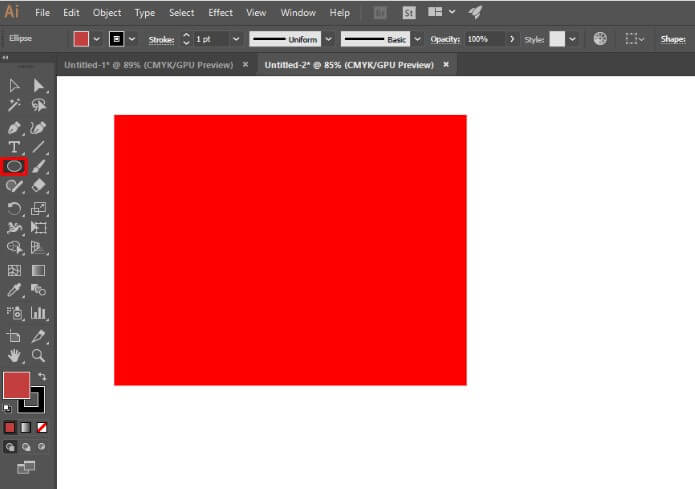Choose the Eraser tool
This screenshot has width=695, height=489.
pos(39,185)
